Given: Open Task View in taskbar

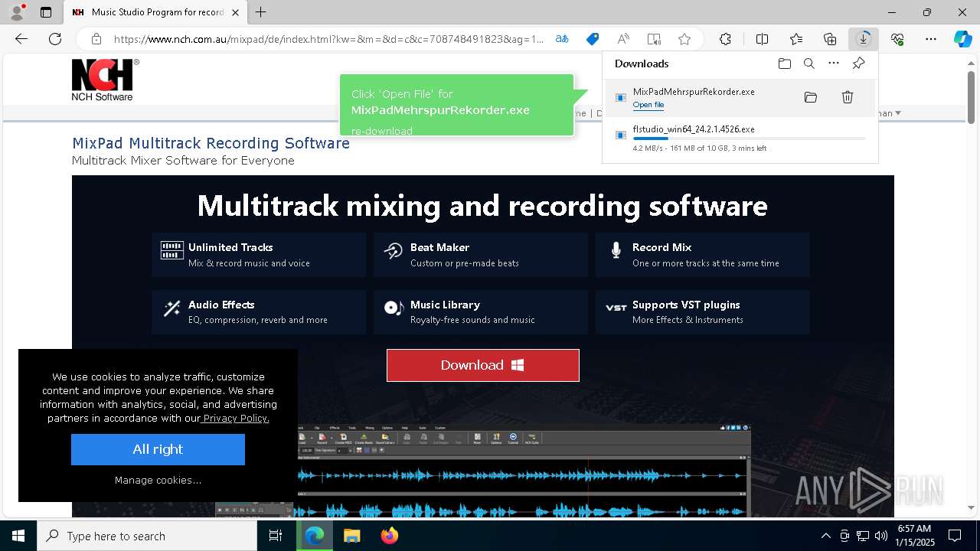Looking at the screenshot, I should tap(276, 536).
